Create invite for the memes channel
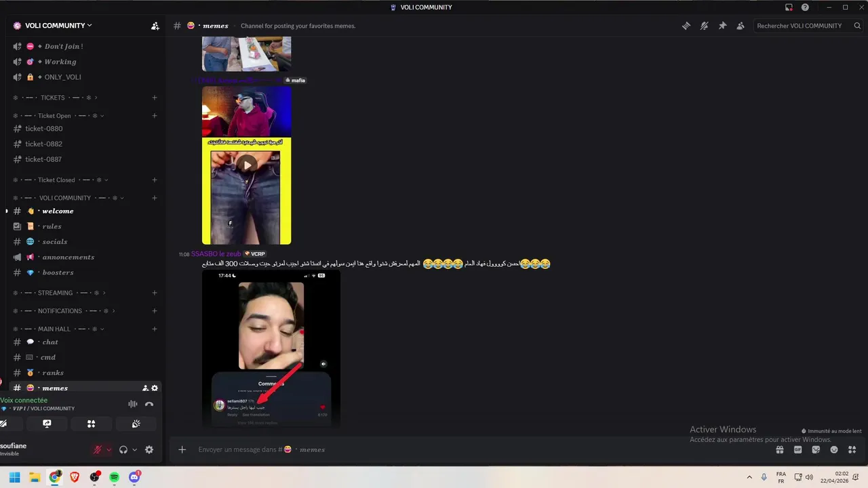868x488 pixels. (x=145, y=388)
